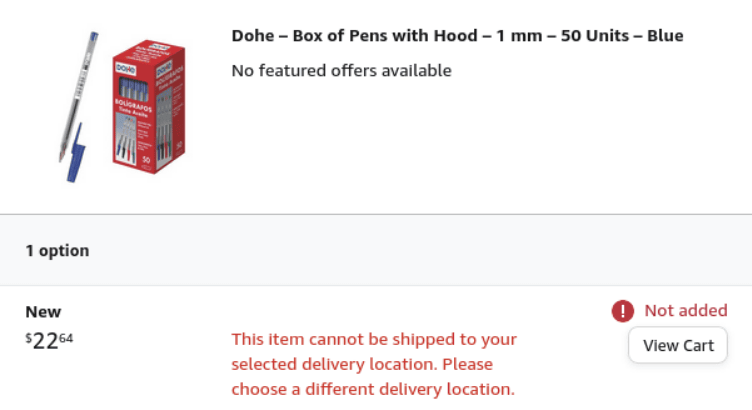Click the Dohe red pen box image

coord(149,107)
